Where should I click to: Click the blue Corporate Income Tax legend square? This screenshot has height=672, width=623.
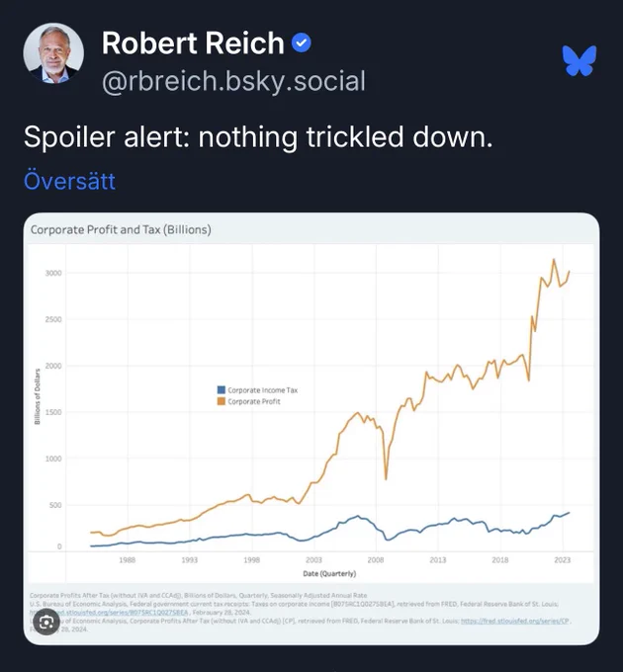point(222,390)
